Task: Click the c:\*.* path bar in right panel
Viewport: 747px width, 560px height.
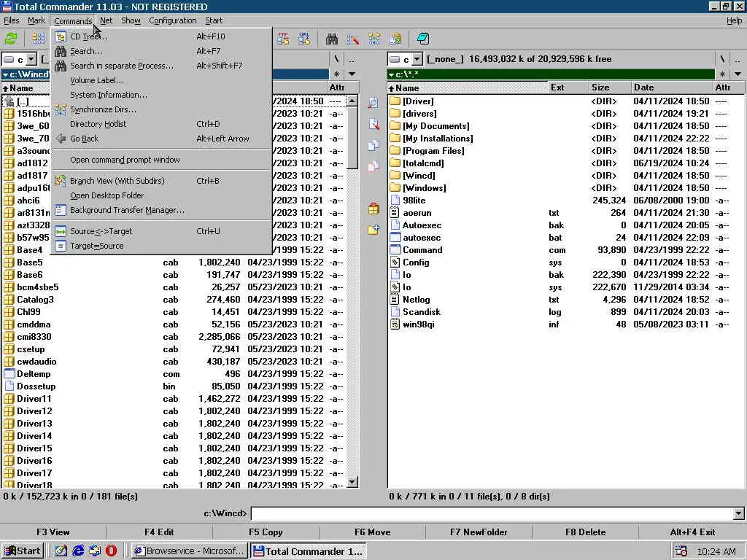Action: point(551,74)
